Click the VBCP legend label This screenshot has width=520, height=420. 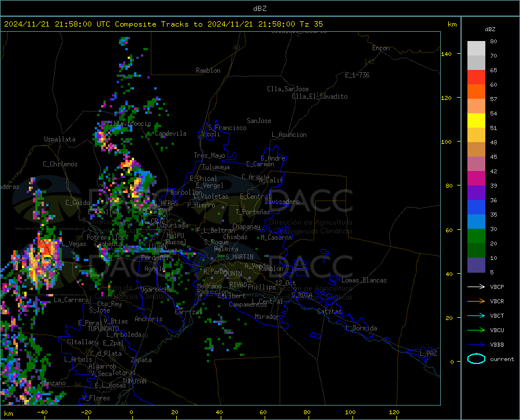497,287
